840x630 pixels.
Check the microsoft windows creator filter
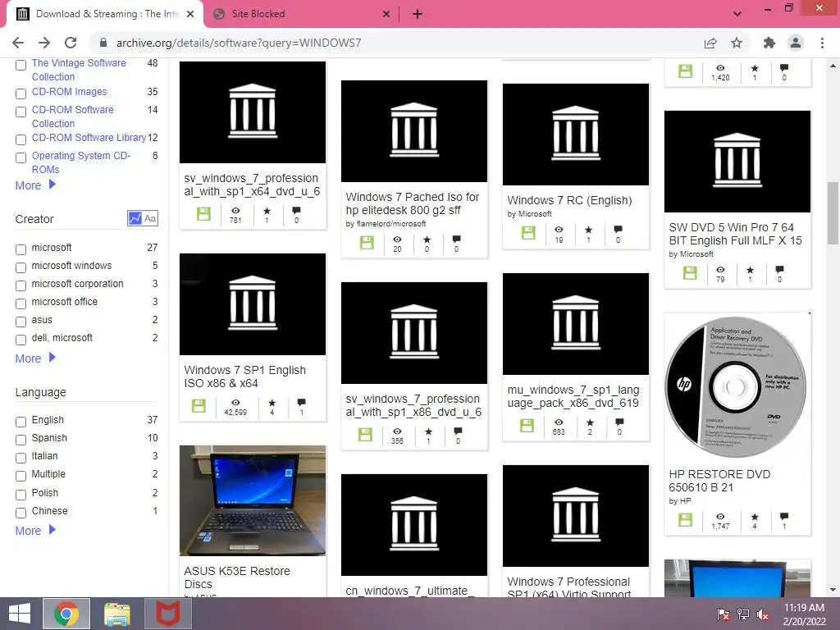pyautogui.click(x=21, y=267)
